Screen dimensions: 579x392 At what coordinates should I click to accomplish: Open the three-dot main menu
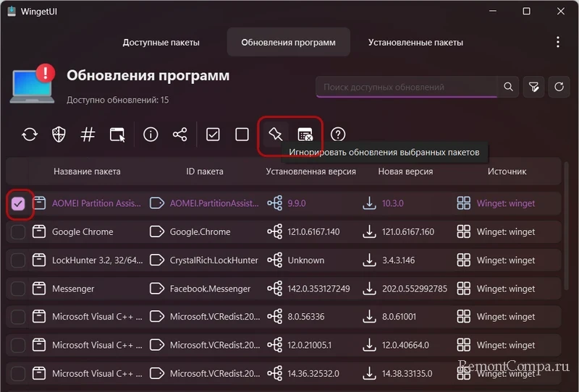558,43
